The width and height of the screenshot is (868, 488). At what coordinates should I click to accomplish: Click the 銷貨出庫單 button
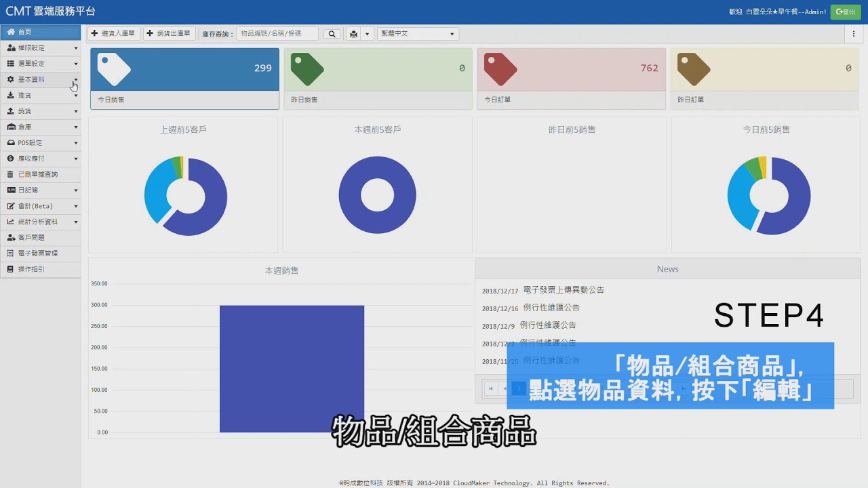click(170, 33)
